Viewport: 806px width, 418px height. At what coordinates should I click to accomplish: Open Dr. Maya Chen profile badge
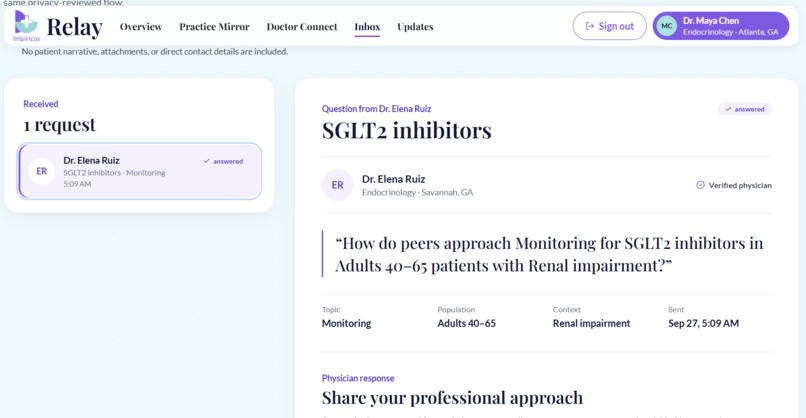click(x=721, y=26)
